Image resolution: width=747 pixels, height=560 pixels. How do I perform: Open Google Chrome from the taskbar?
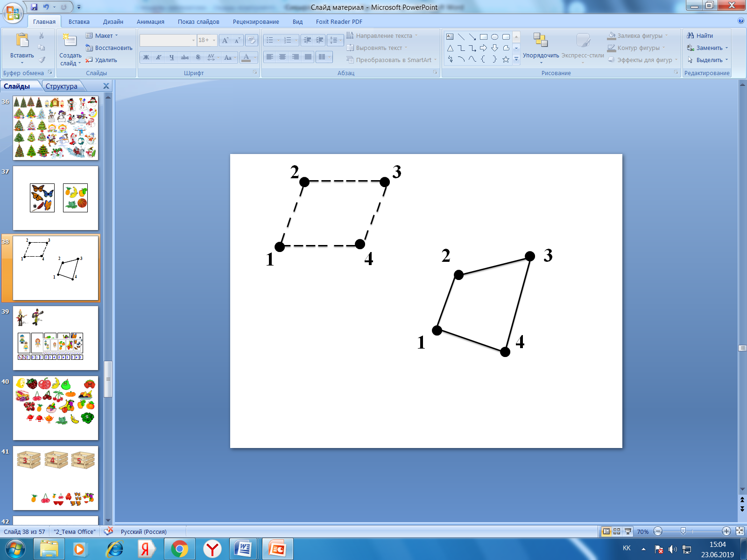click(x=179, y=549)
